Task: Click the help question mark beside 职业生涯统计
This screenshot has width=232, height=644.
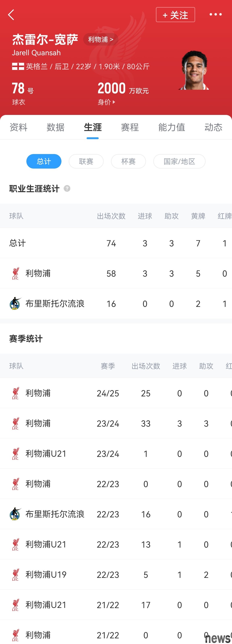Action: coord(67,188)
